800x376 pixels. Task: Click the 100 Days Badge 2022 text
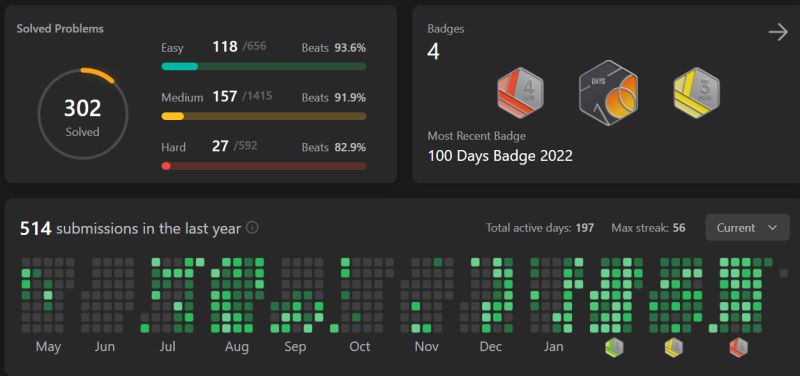(500, 156)
